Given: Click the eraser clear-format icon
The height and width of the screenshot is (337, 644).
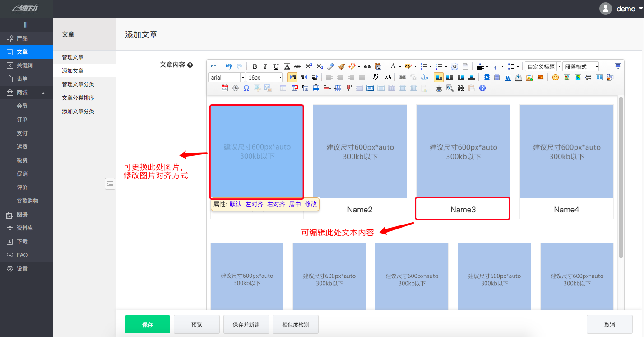Looking at the screenshot, I should [330, 66].
